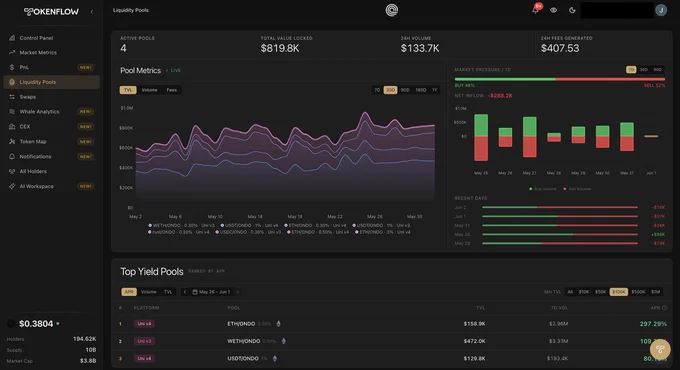This screenshot has height=370, width=680.
Task: Click the APR info icon
Action: coord(664,308)
